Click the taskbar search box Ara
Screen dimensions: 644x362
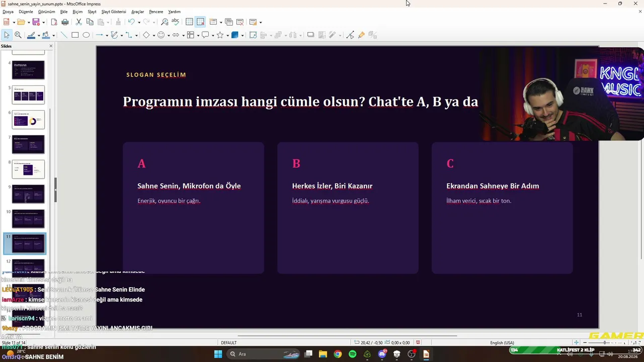tap(263, 354)
